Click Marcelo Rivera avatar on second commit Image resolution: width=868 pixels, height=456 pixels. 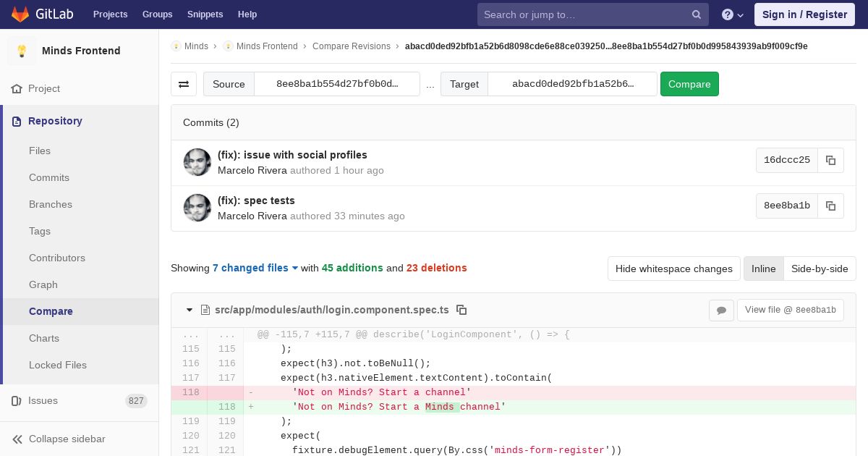(197, 208)
